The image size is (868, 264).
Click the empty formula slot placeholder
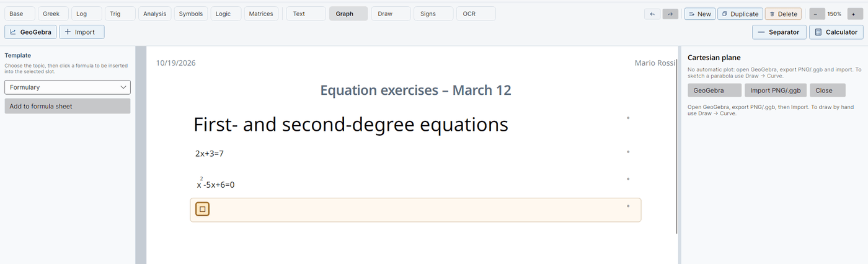(x=203, y=209)
